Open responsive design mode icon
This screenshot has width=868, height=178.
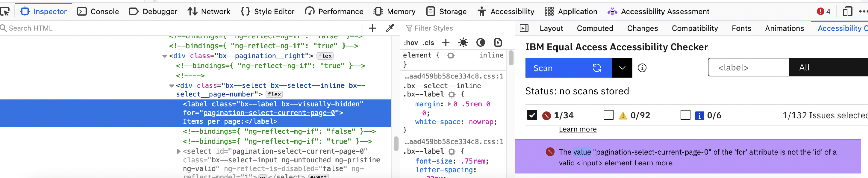pos(847,11)
